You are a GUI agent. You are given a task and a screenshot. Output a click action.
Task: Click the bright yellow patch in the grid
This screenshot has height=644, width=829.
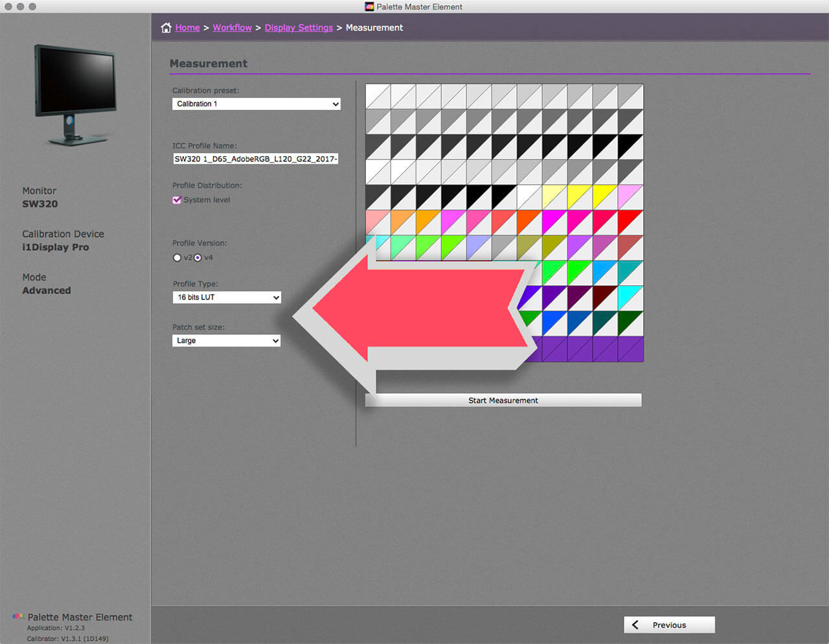pyautogui.click(x=606, y=197)
